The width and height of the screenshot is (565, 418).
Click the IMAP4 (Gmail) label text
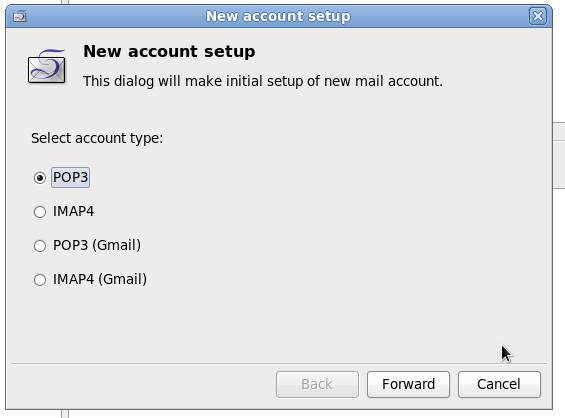pyautogui.click(x=100, y=279)
